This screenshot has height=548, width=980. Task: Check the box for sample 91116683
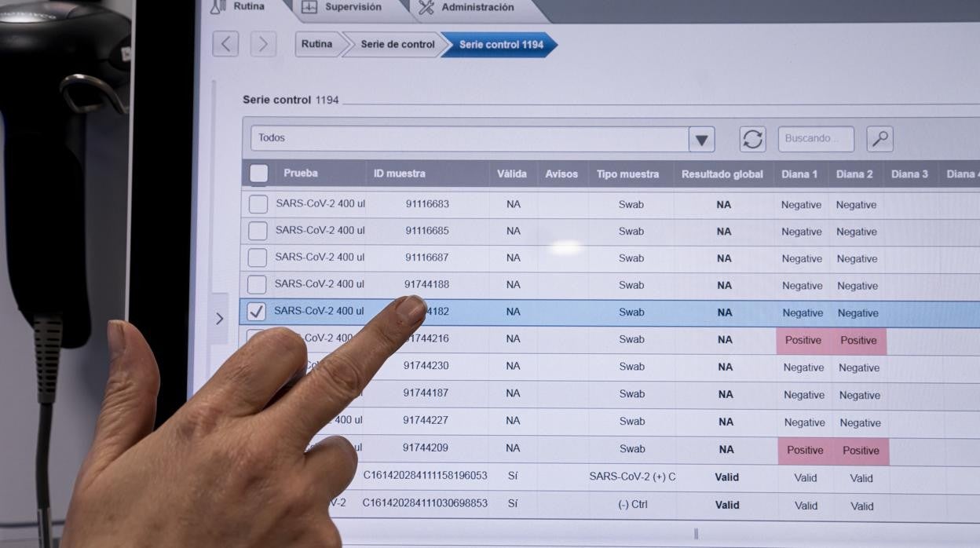coord(258,204)
